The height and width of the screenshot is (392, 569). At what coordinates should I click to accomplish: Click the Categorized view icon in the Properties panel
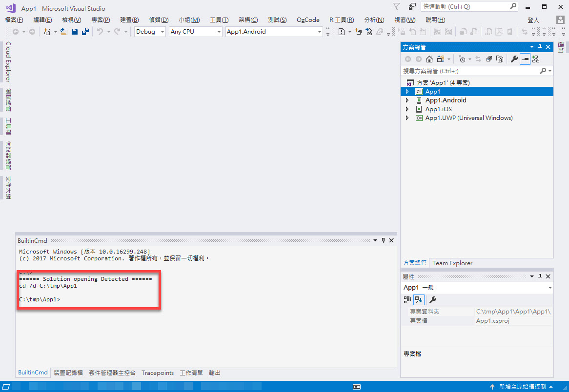pyautogui.click(x=407, y=300)
